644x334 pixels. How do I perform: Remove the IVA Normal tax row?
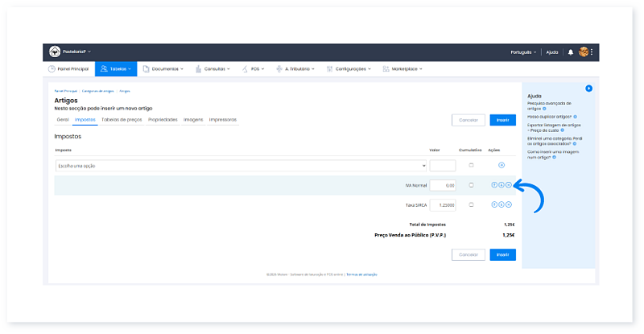point(508,185)
